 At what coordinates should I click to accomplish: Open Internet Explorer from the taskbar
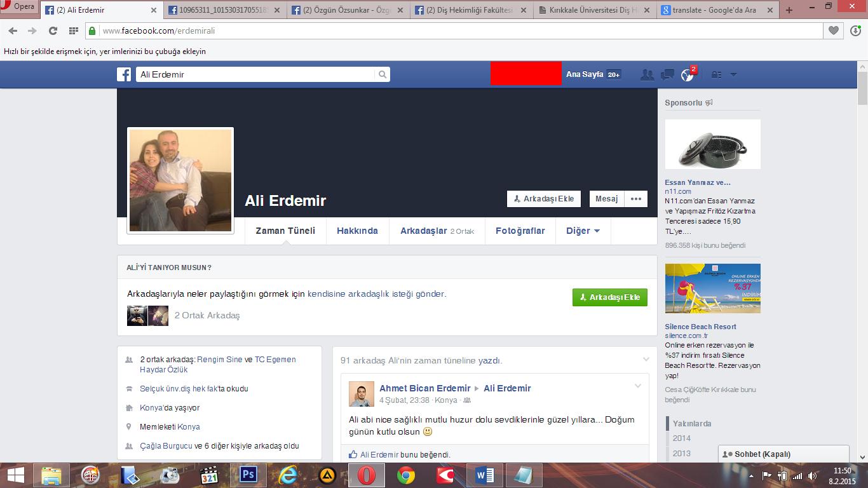pyautogui.click(x=287, y=475)
